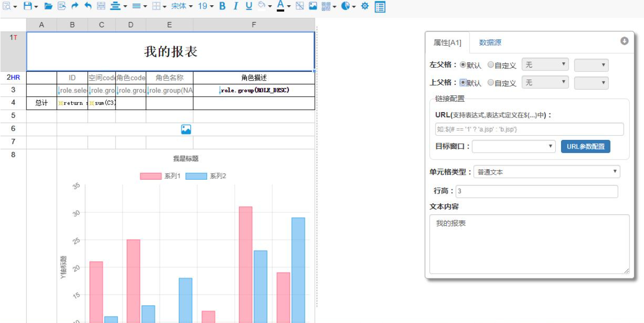
Task: Open the cell borders menu
Action: 159,6
